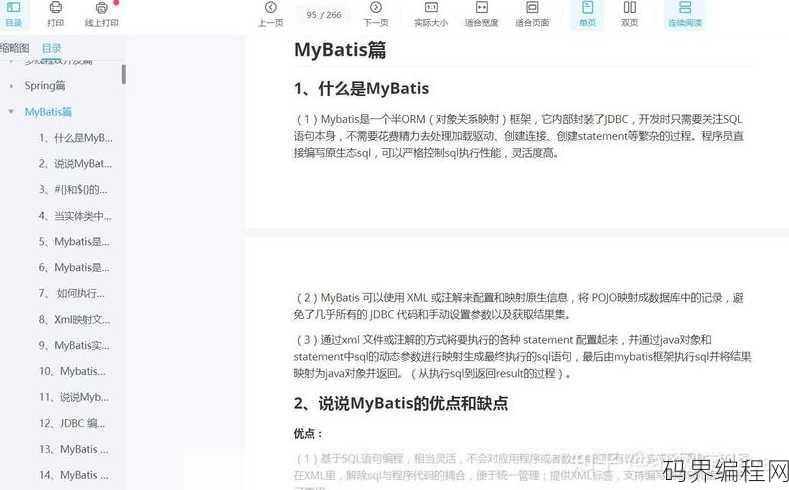
Task: Click paragraph starting （2）MyBatis 可以使用 XML
Action: point(519,306)
